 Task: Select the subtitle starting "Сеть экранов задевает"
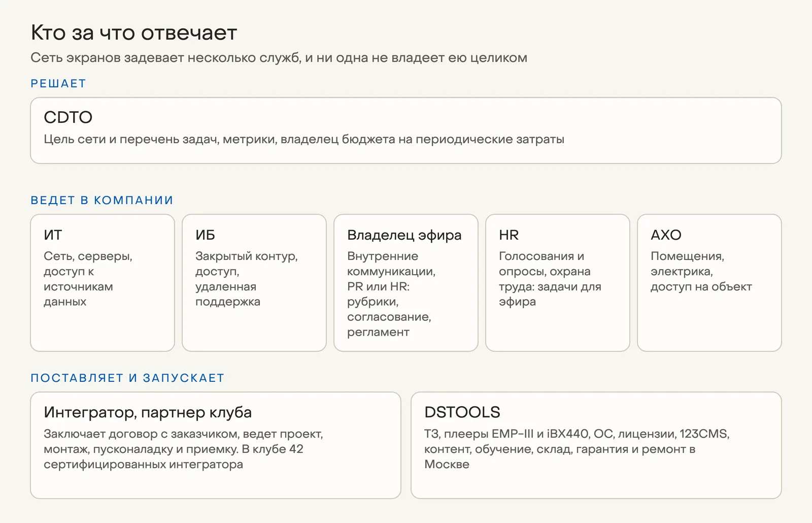(279, 58)
